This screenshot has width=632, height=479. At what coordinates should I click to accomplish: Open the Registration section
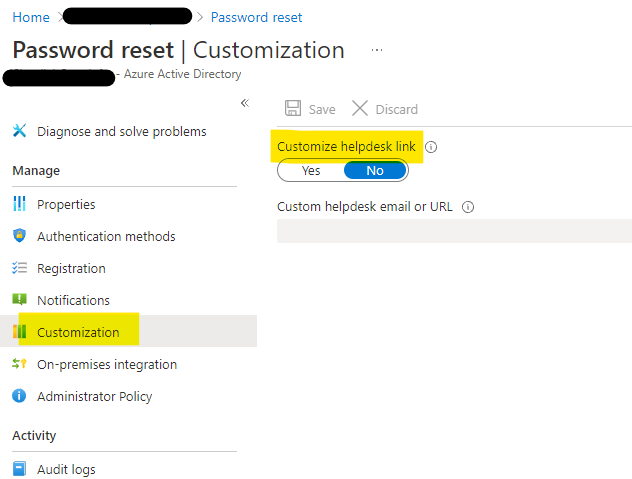(x=71, y=269)
